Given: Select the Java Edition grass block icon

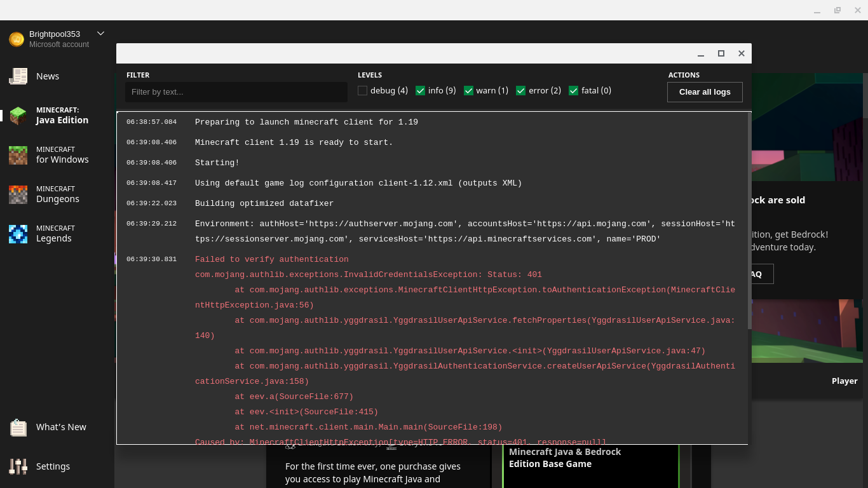Looking at the screenshot, I should (x=18, y=116).
